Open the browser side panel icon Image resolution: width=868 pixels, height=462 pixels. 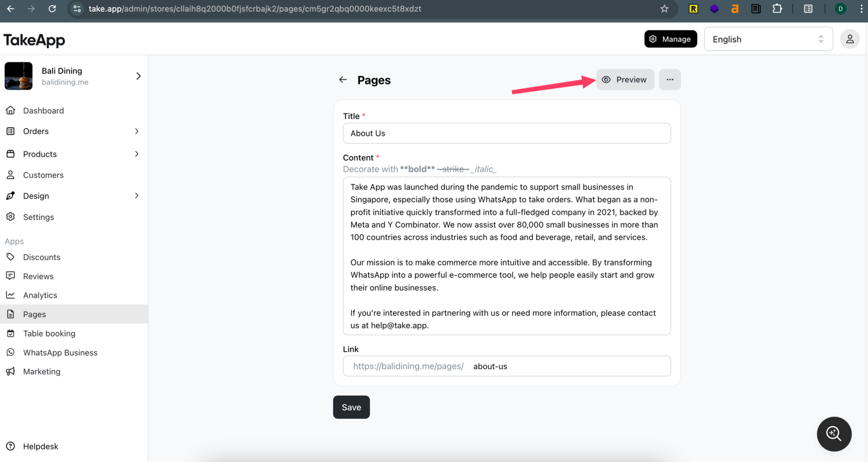808,9
